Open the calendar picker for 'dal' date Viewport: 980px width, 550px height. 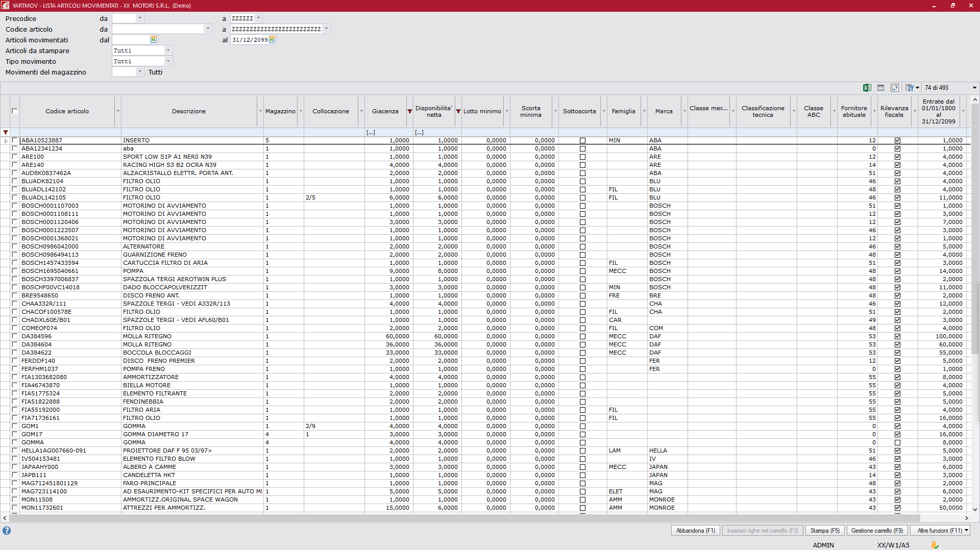154,40
